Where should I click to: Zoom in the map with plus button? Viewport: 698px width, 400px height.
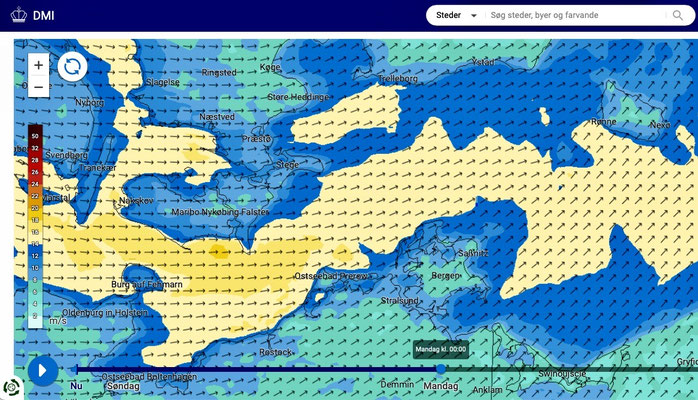pos(39,65)
